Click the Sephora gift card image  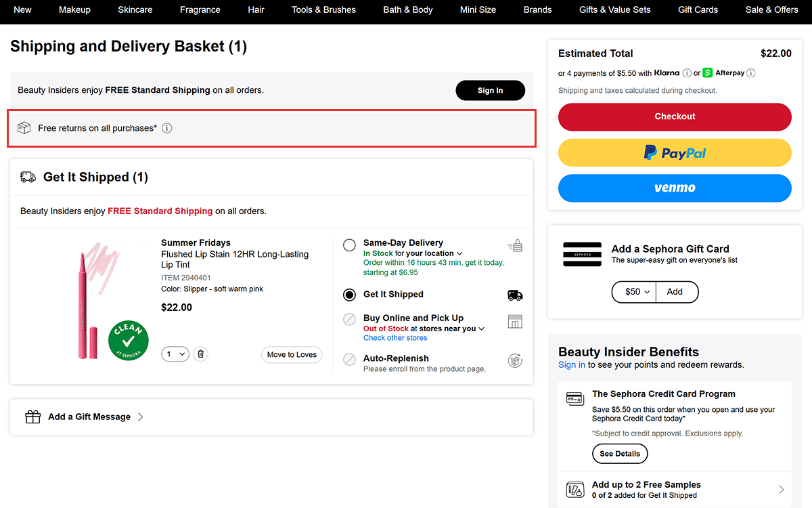(582, 254)
